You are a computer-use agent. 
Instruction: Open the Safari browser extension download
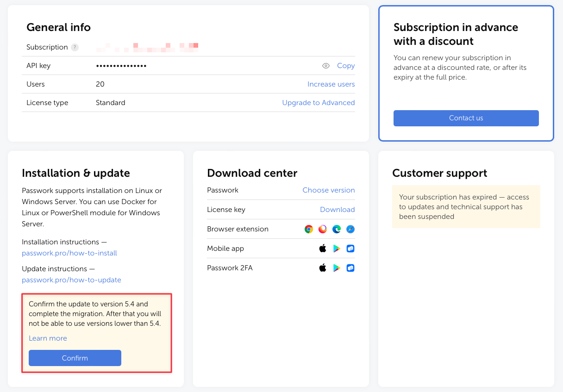[x=350, y=229]
